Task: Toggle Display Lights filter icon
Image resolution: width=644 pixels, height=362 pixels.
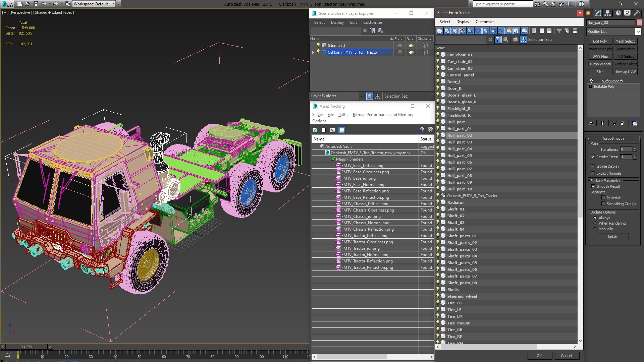Action: pos(455,31)
